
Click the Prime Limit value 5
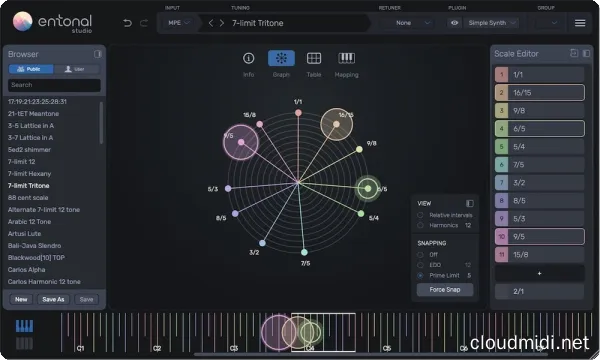pyautogui.click(x=469, y=275)
